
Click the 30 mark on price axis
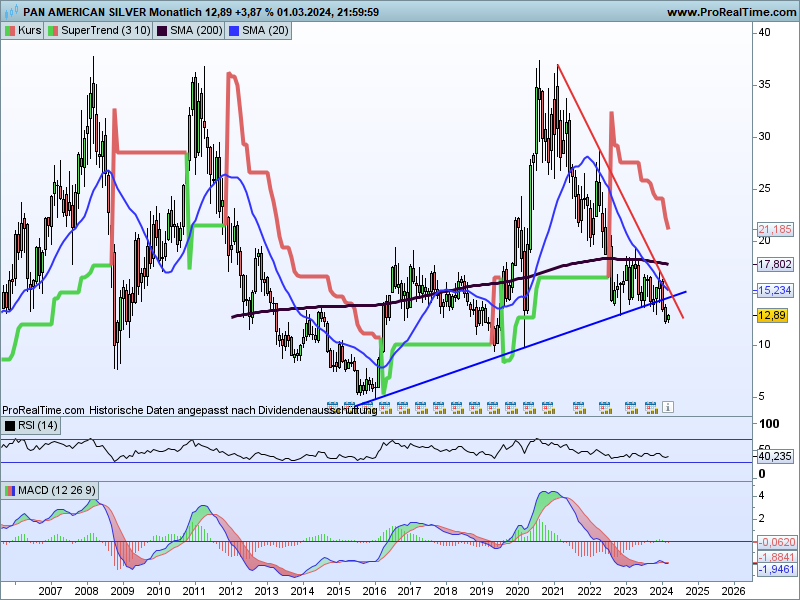(764, 136)
